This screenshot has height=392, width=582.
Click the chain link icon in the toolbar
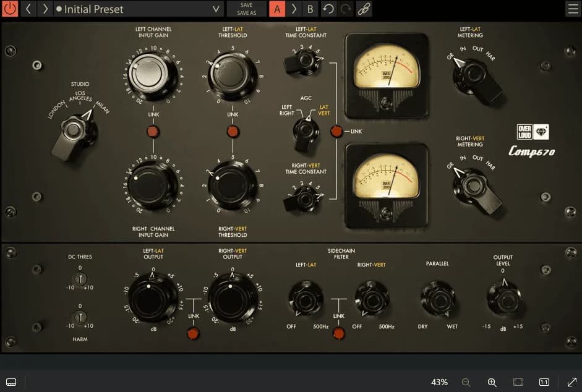pos(364,9)
